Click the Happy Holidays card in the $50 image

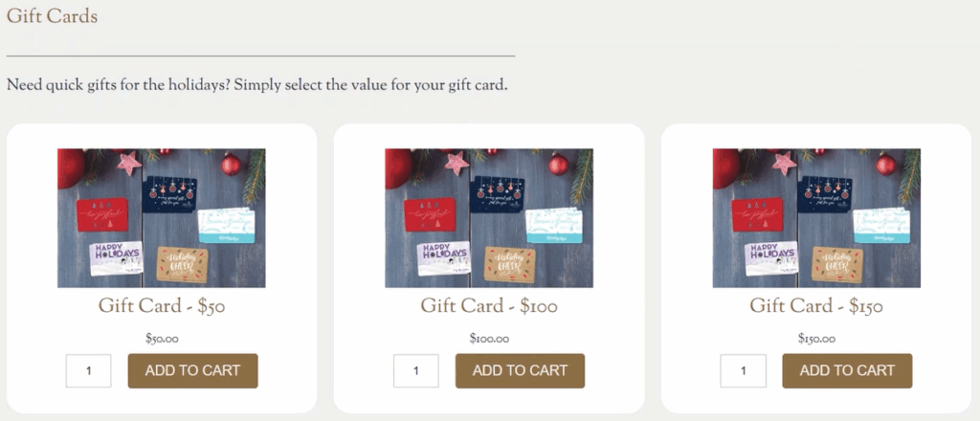coord(115,258)
